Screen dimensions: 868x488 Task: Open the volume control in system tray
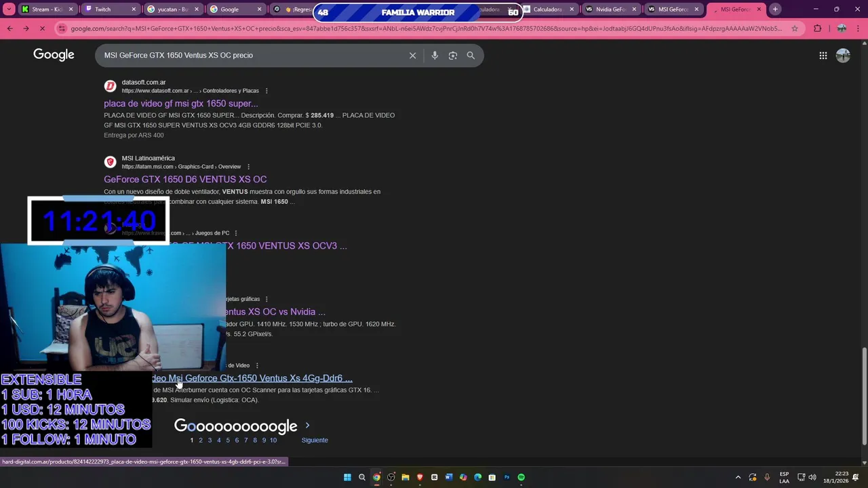[812, 477]
